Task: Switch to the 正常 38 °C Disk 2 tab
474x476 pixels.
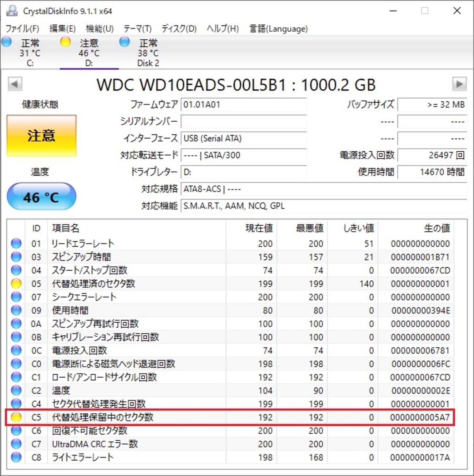Action: point(148,52)
